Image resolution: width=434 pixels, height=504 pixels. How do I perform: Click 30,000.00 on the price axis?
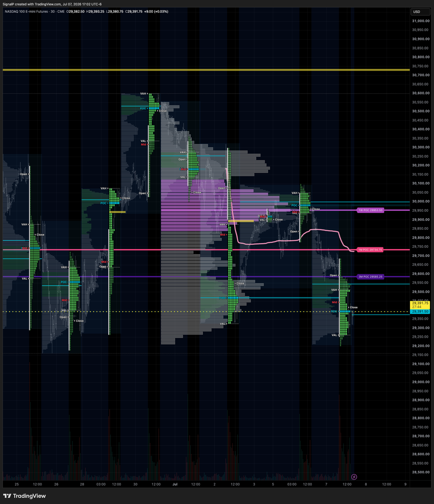pyautogui.click(x=420, y=202)
